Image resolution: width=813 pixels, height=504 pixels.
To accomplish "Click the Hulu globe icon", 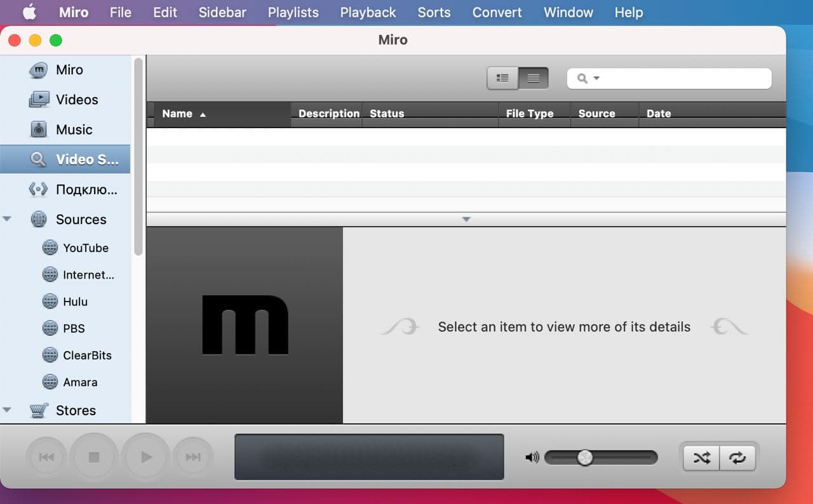I will (x=50, y=302).
